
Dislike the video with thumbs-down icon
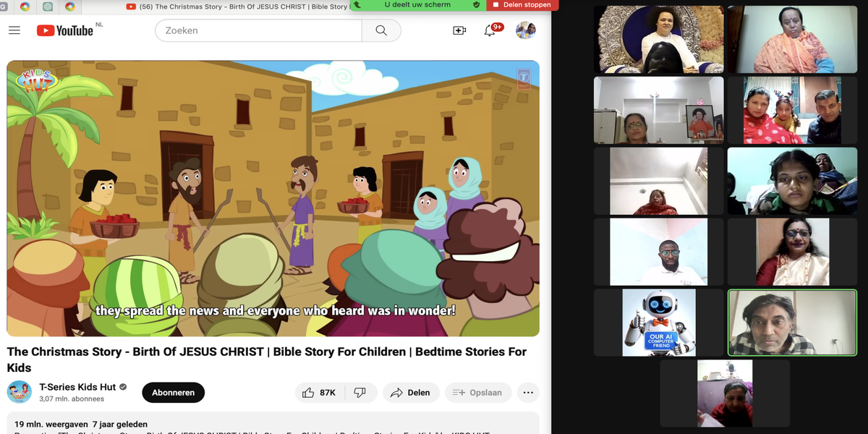pos(360,393)
